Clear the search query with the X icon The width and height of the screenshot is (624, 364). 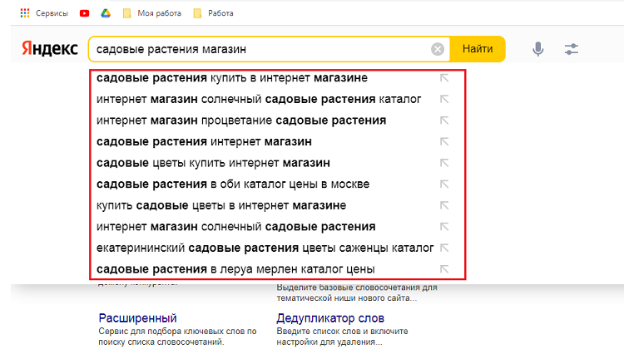tap(438, 49)
